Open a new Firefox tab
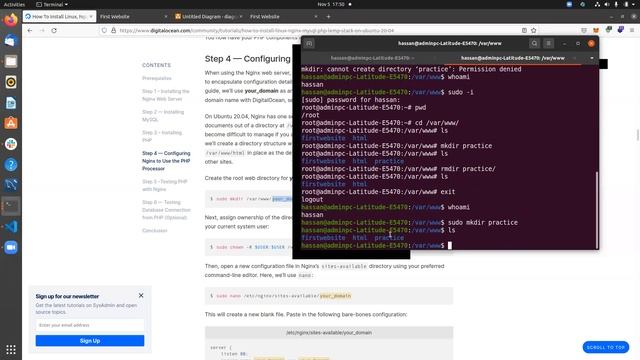Image resolution: width=640 pixels, height=360 pixels. [328, 16]
